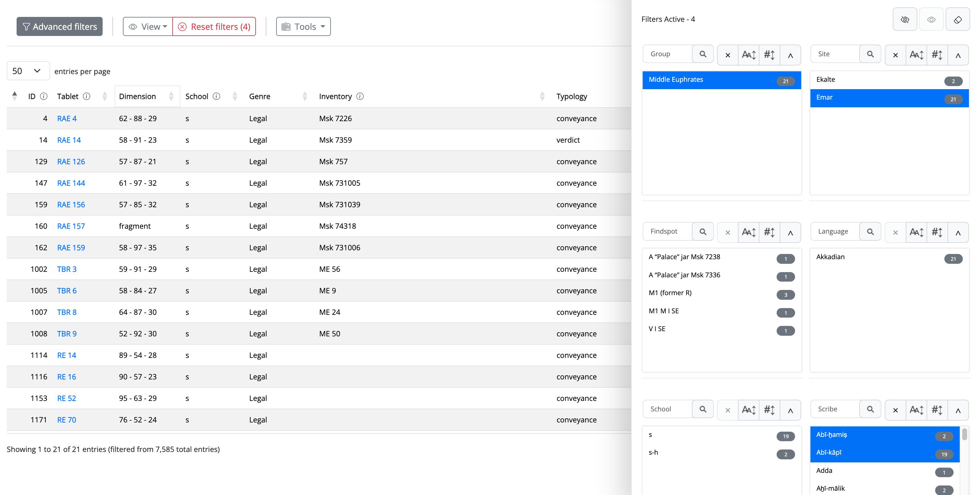Open the View dropdown menu
Screen dimensions: 980x495
point(148,27)
